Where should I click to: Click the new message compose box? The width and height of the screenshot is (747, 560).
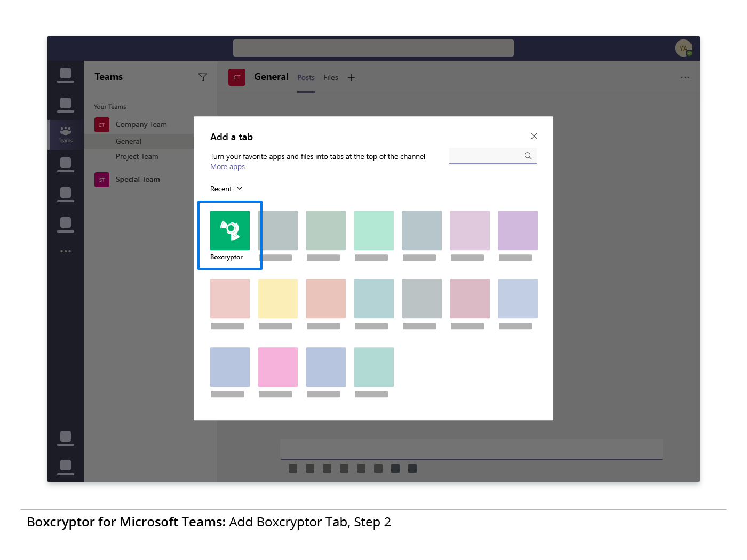click(x=472, y=450)
